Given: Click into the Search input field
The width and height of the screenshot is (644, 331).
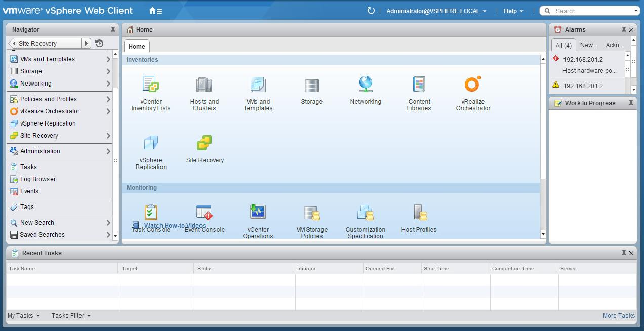Looking at the screenshot, I should click(590, 11).
